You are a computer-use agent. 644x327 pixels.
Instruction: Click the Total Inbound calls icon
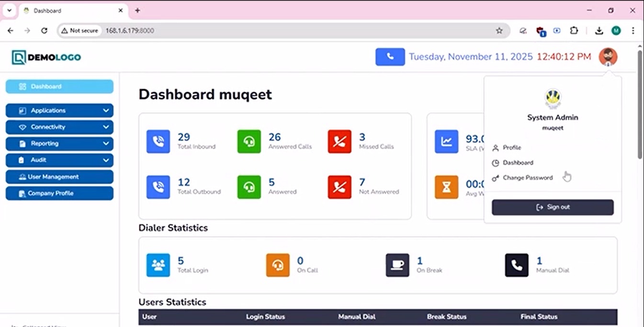point(158,141)
